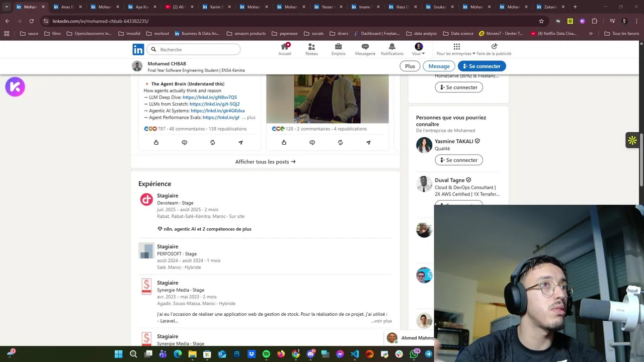
Task: Open Visual Studio Code from the taskbar
Action: [355, 354]
